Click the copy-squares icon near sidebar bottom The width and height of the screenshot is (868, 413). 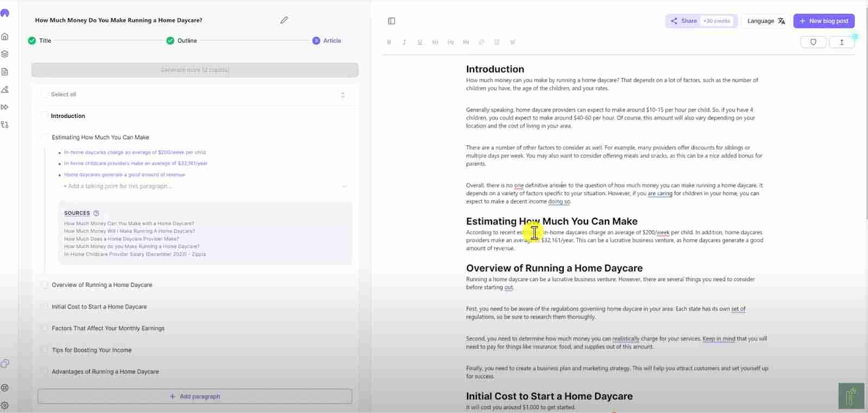5,364
